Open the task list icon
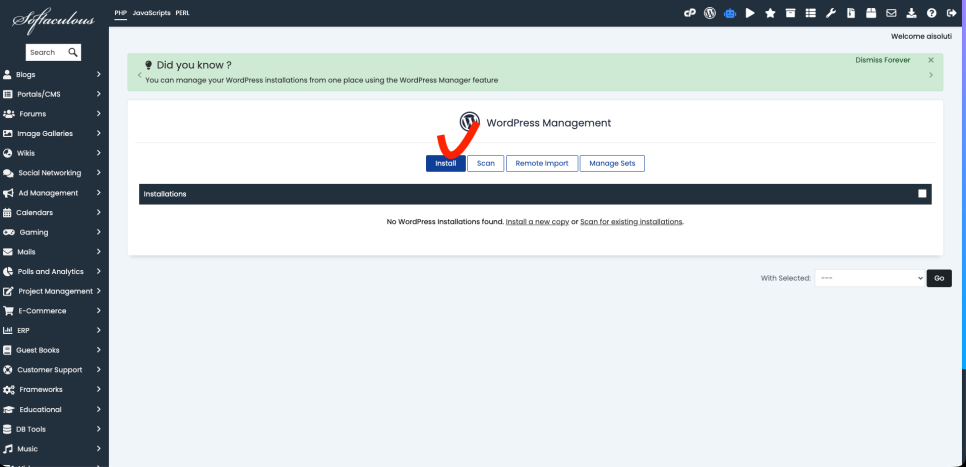The height and width of the screenshot is (467, 966). [x=811, y=13]
